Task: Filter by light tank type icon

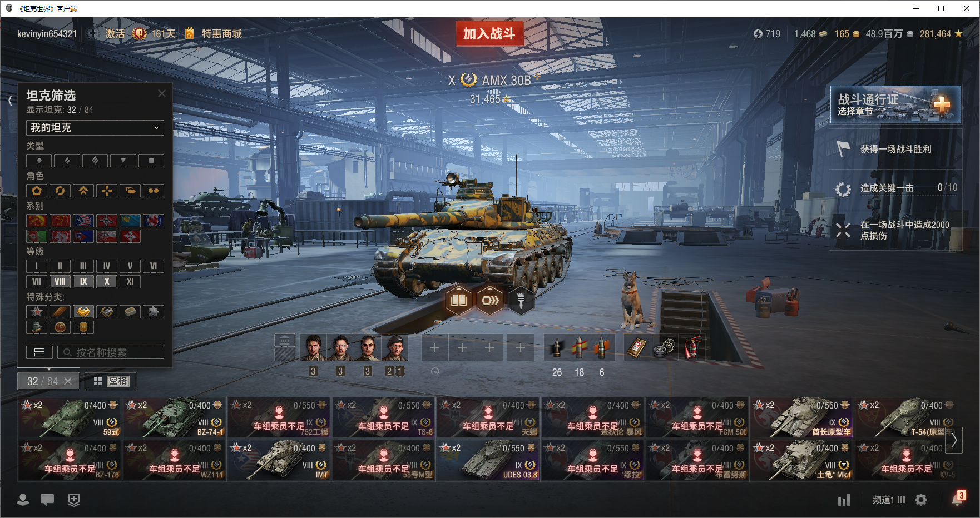Action: coord(39,161)
